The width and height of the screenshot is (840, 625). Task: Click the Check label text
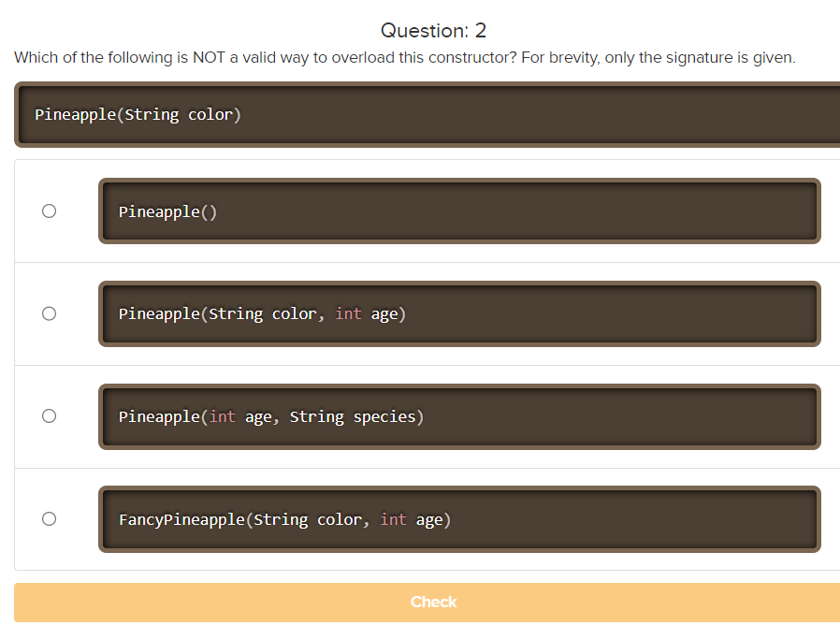pos(433,602)
